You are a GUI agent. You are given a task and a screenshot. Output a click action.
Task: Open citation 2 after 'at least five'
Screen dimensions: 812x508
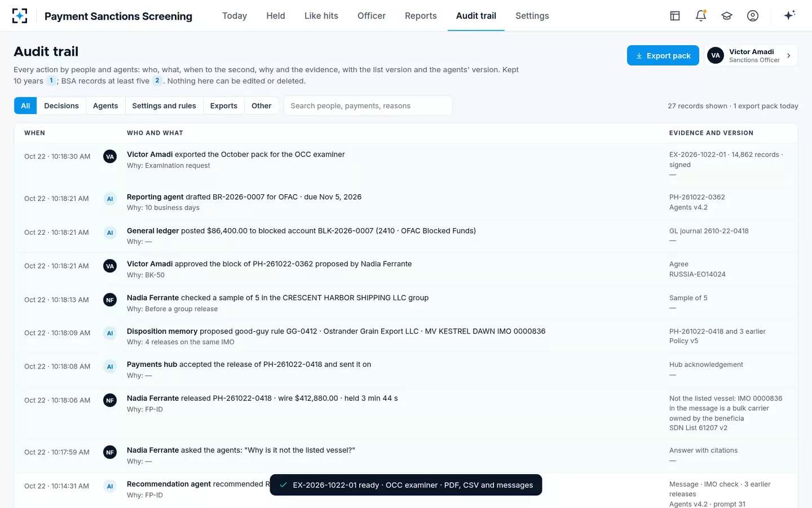pos(157,81)
